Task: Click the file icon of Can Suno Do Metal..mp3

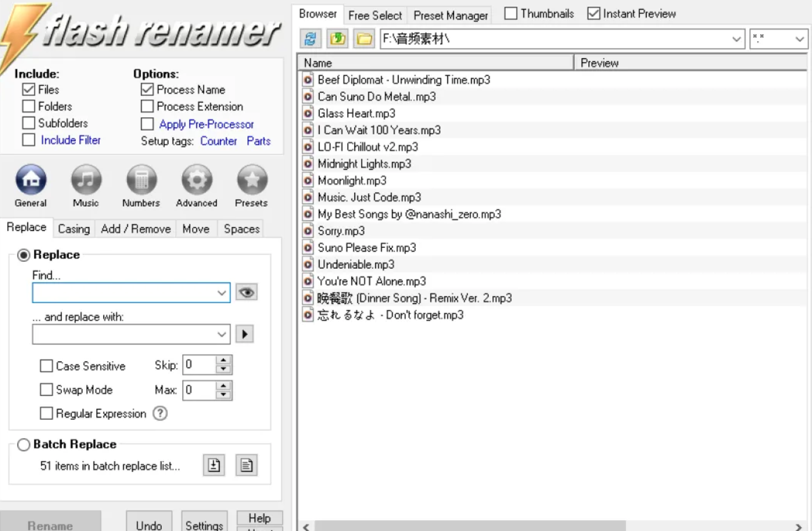Action: (308, 97)
